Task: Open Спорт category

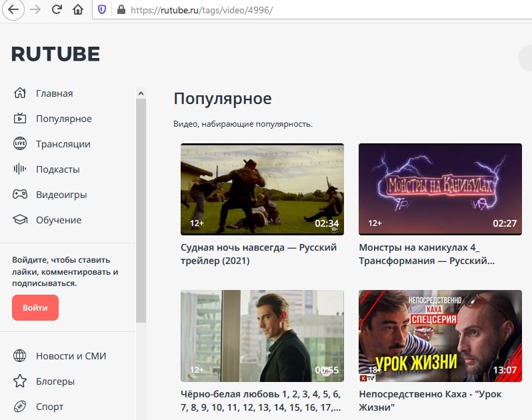Action: tap(49, 407)
